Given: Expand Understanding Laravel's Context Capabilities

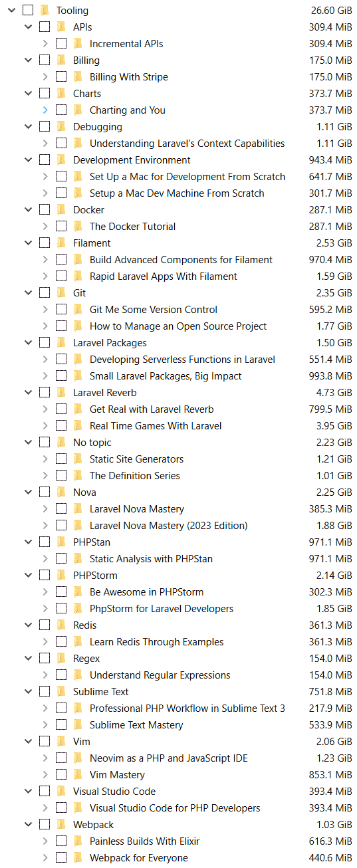Looking at the screenshot, I should (45, 143).
